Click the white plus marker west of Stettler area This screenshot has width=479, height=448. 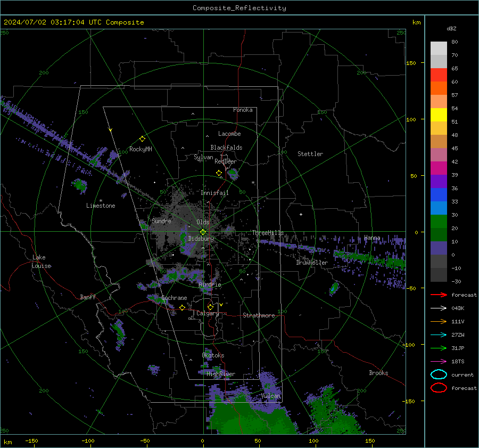pyautogui.click(x=301, y=214)
